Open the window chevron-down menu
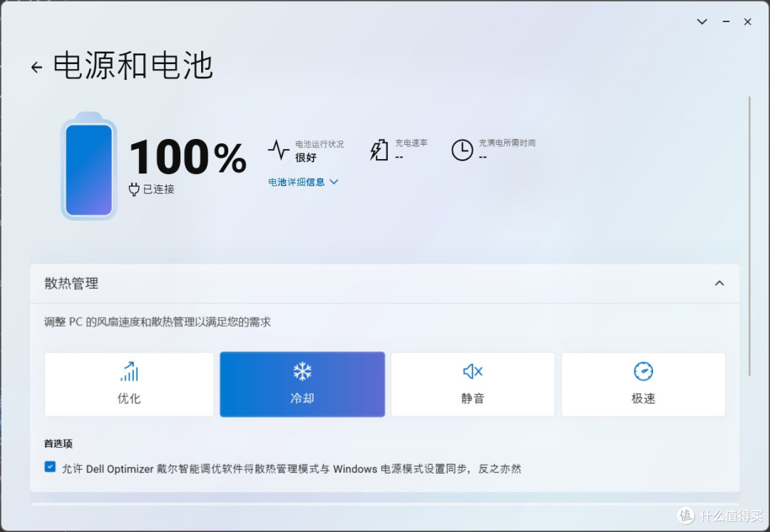The image size is (770, 532). [x=702, y=21]
